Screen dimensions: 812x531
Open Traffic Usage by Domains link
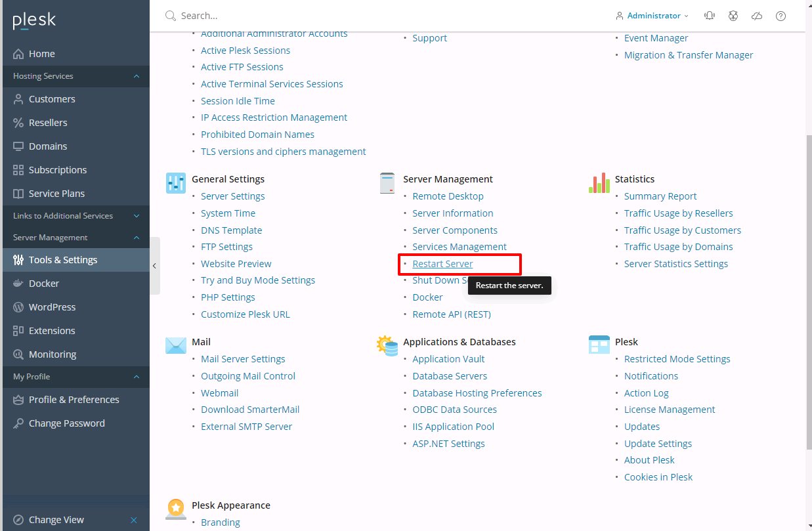[679, 247]
